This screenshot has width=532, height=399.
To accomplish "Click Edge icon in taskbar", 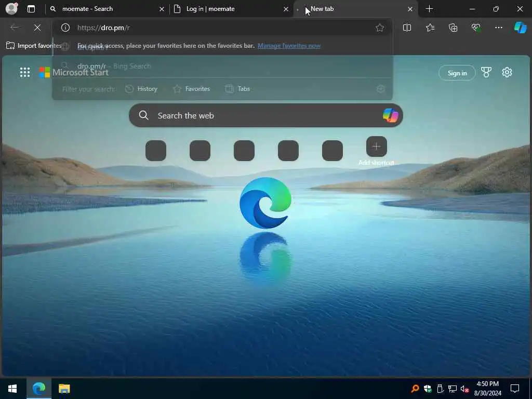I will pos(38,389).
